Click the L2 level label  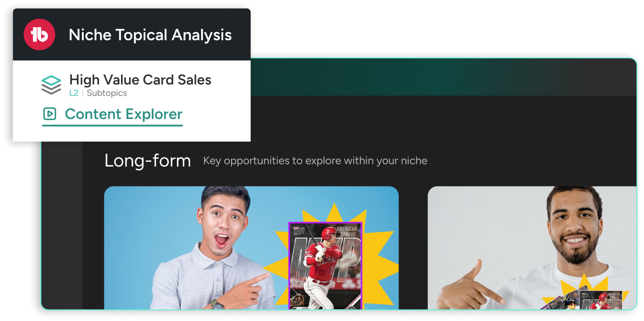click(74, 93)
